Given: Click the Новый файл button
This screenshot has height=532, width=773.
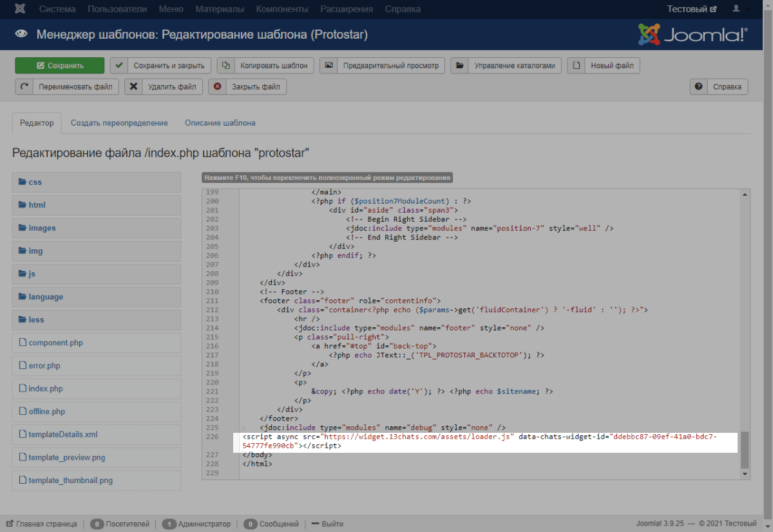Looking at the screenshot, I should 604,66.
